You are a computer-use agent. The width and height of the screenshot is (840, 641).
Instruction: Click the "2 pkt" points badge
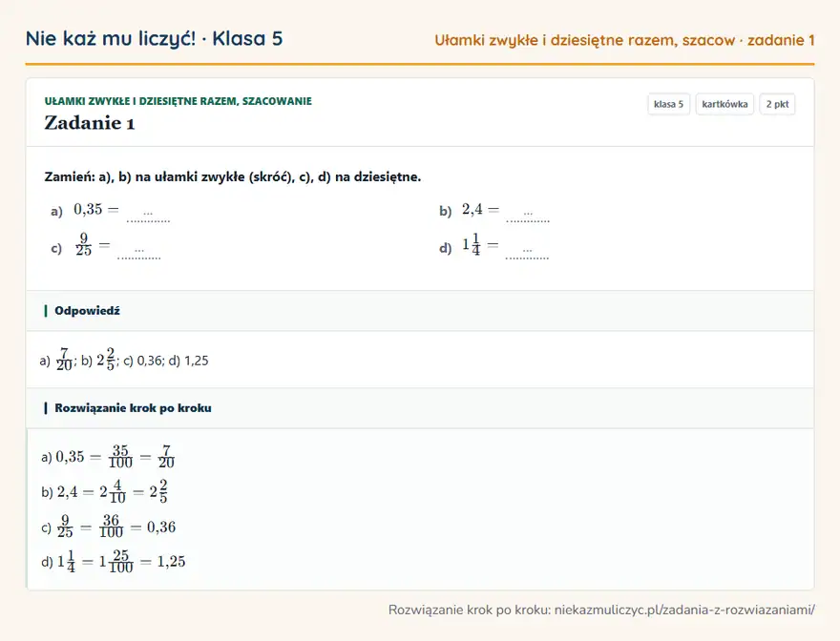point(777,104)
